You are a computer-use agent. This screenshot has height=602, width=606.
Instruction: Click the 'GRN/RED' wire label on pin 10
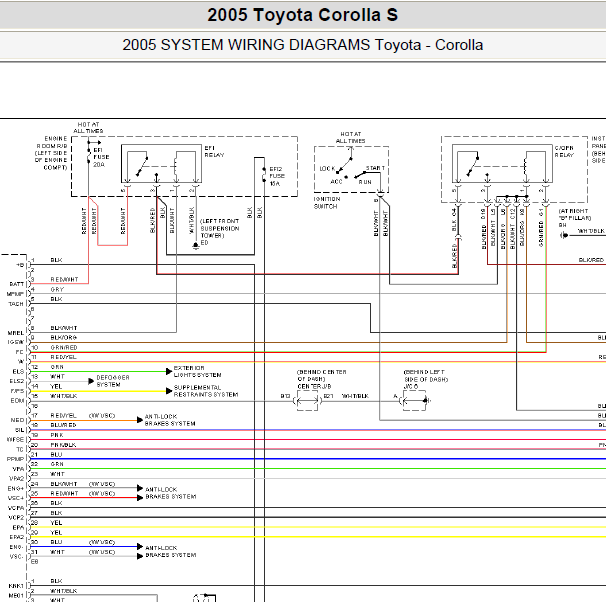click(x=64, y=348)
